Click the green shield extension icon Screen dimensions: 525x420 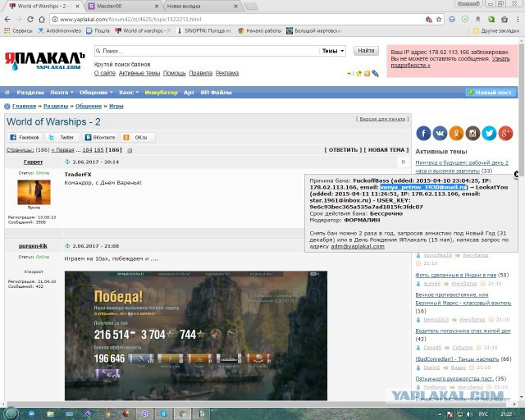465,20
